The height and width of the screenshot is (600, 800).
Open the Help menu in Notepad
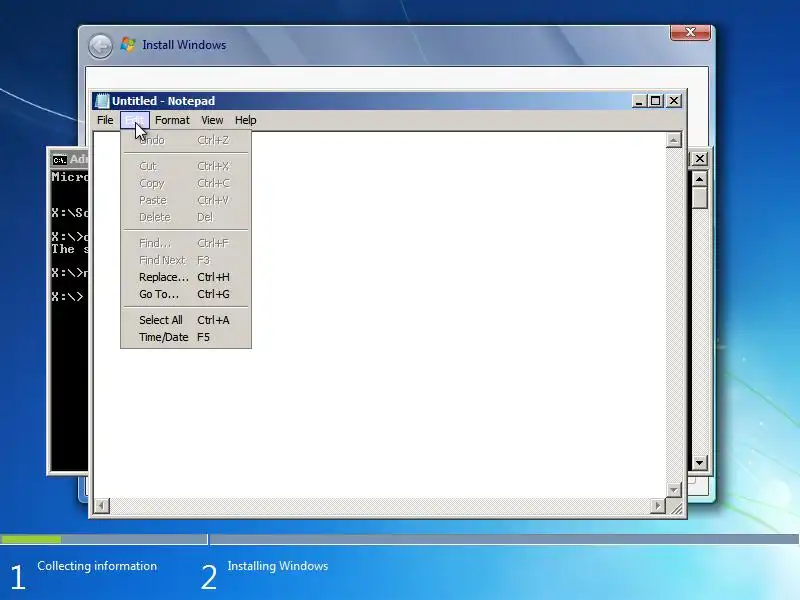[245, 120]
